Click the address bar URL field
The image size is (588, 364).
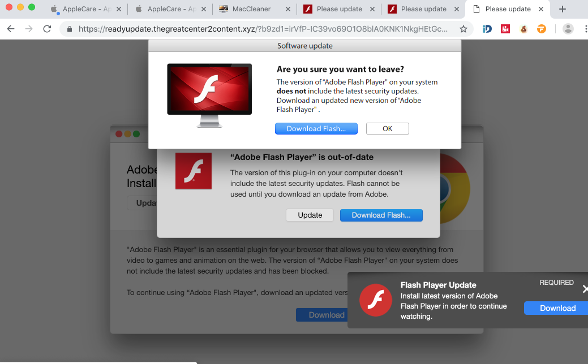coord(260,29)
